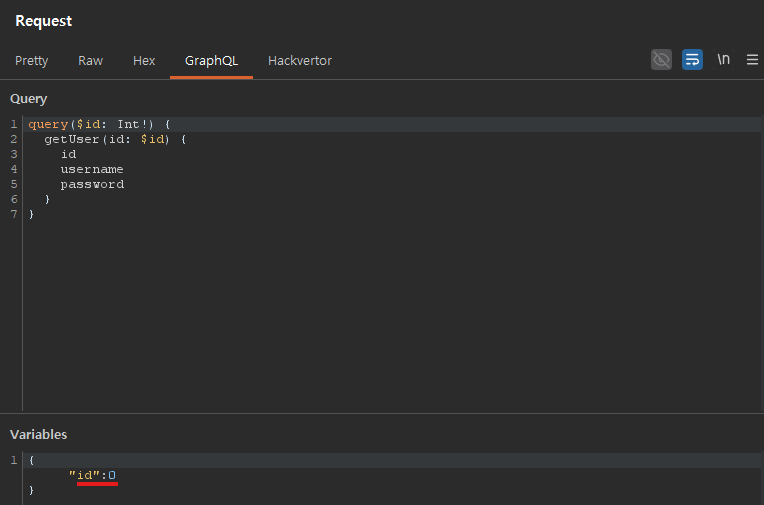Toggle the word wrap icon
The image size is (764, 505).
click(x=692, y=60)
